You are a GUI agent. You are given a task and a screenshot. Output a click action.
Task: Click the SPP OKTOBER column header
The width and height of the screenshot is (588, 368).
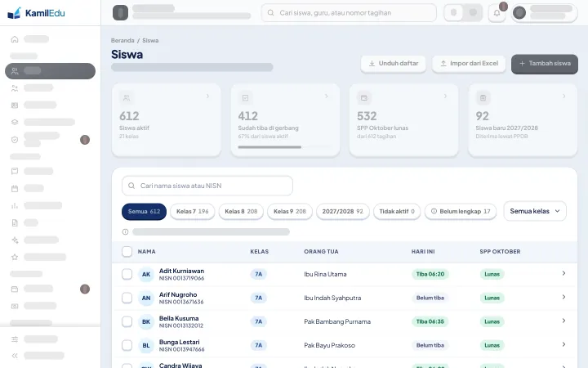coord(500,252)
